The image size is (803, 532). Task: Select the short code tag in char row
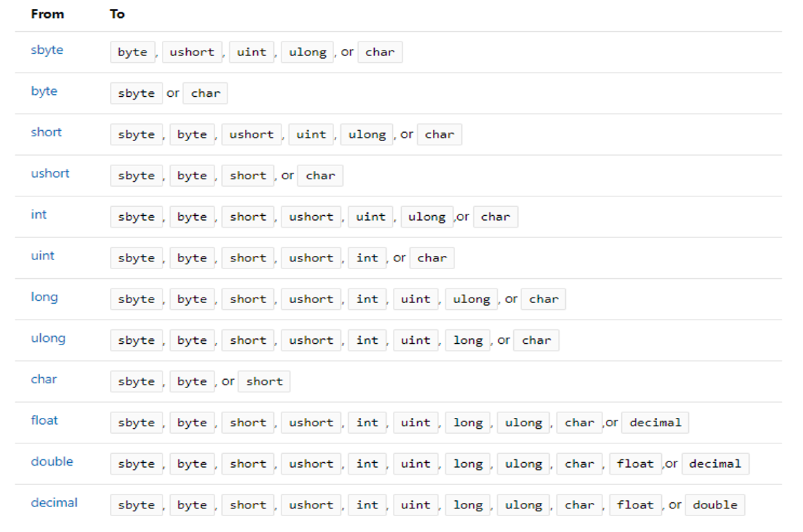point(264,382)
